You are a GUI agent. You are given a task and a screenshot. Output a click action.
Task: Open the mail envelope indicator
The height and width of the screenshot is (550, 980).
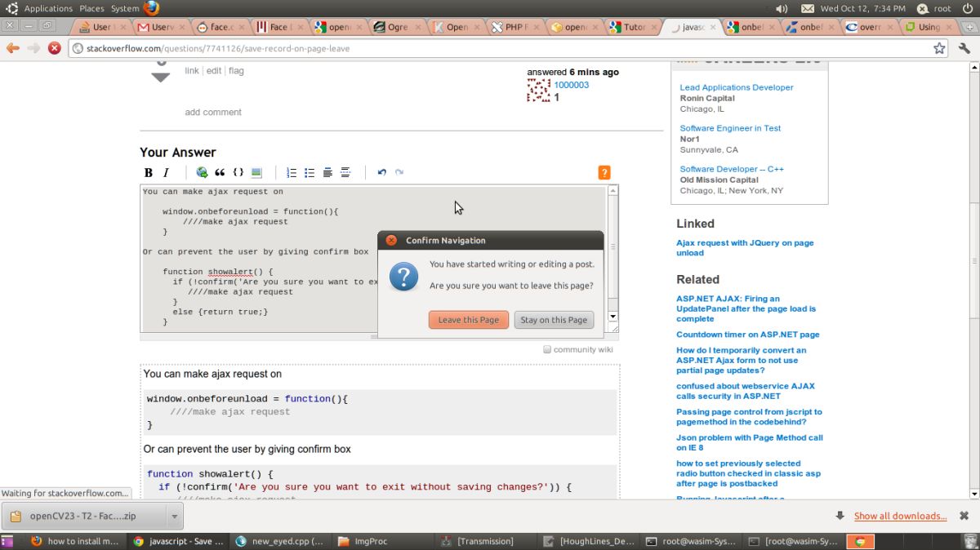click(808, 8)
